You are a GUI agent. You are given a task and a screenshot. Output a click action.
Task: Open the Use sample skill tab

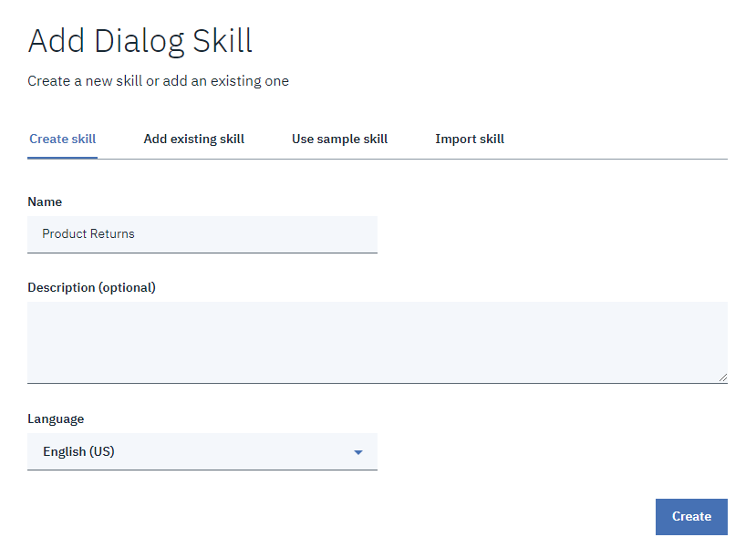(x=339, y=139)
